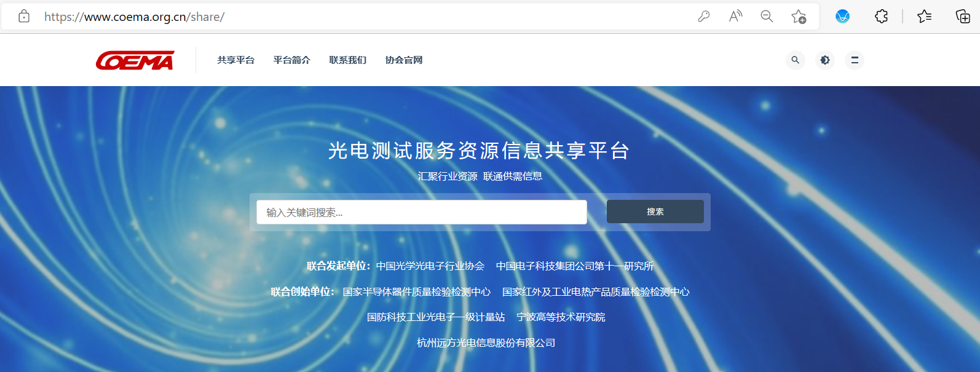Add page to favorites star icon
Image resolution: width=980 pixels, height=372 pixels.
(x=799, y=17)
